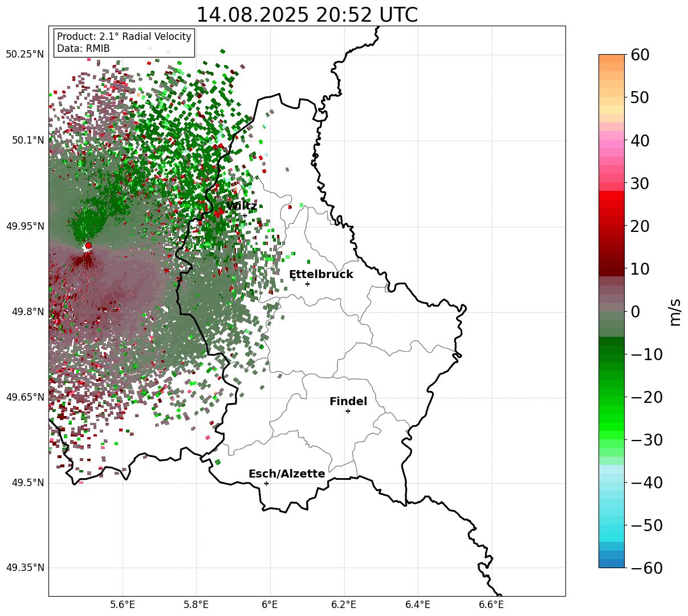Click the 49.35°N latitude label

pos(25,568)
